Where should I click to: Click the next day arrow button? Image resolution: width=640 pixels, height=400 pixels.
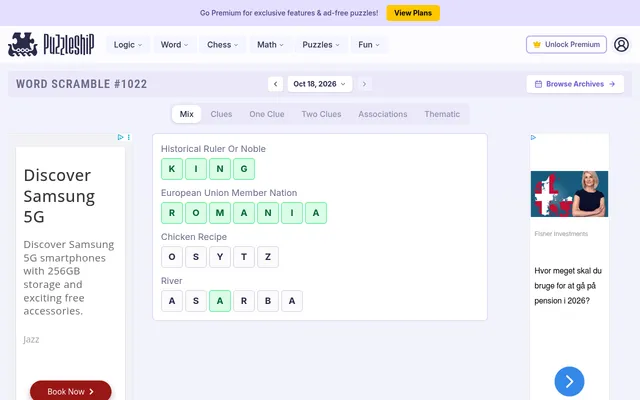click(x=364, y=84)
